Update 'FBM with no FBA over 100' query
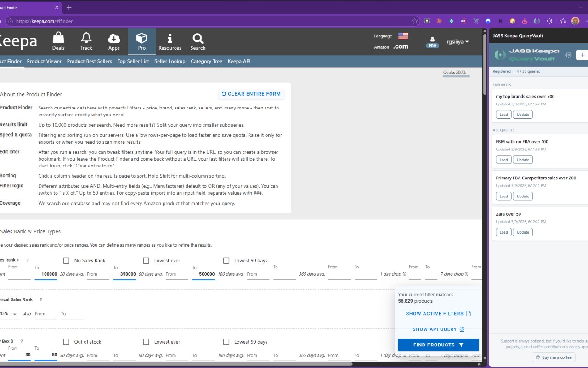The width and height of the screenshot is (588, 368). tap(523, 160)
